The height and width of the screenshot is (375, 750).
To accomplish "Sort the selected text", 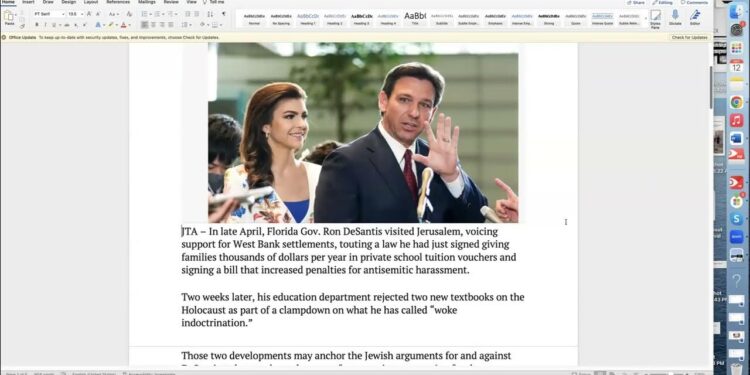I will [210, 14].
